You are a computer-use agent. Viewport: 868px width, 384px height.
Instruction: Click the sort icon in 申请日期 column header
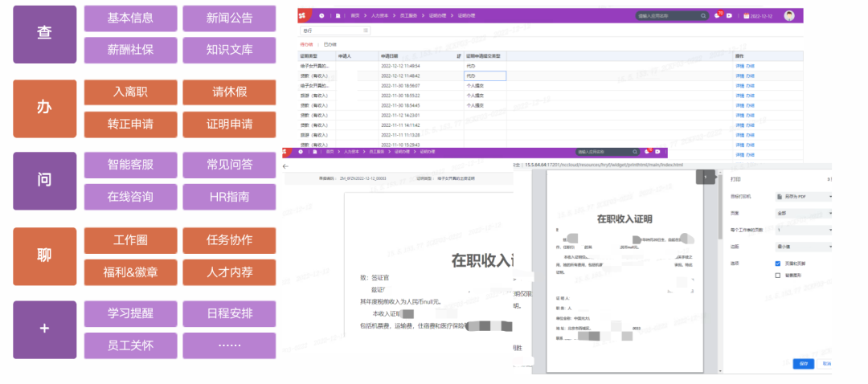459,56
